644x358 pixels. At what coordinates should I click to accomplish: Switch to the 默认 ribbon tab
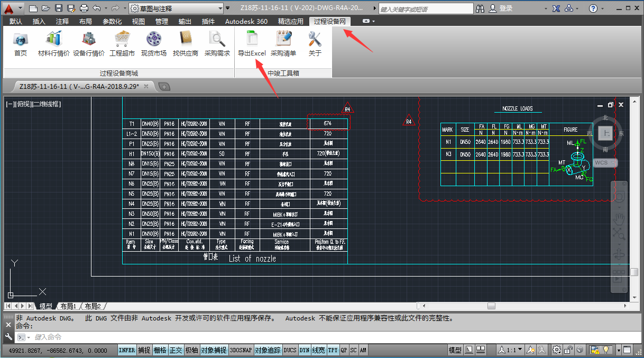16,21
